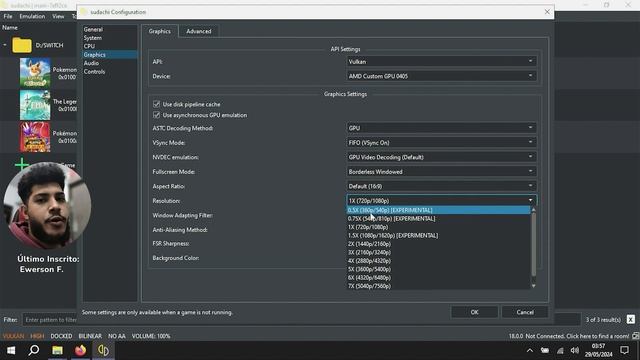Choose 0.5X (360p/540p) experimental resolution
Screen dimensions: 640x360
click(x=438, y=210)
